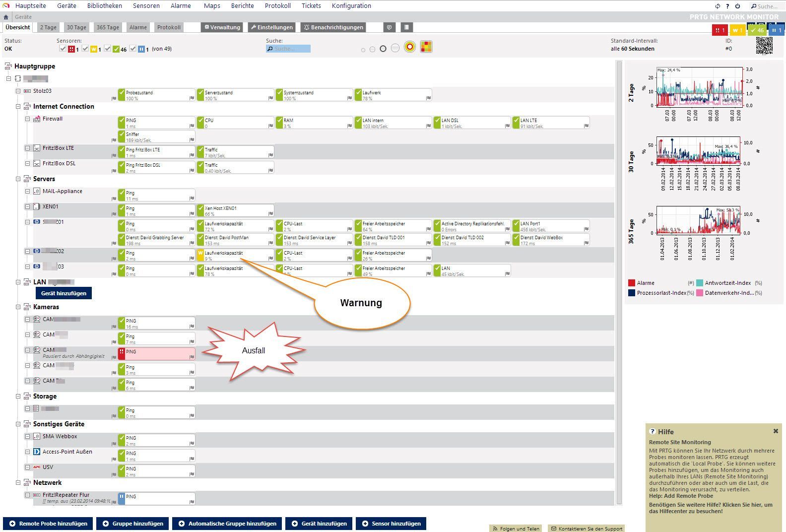This screenshot has width=786, height=532.
Task: Open the Verwaltung button
Action: [x=222, y=27]
